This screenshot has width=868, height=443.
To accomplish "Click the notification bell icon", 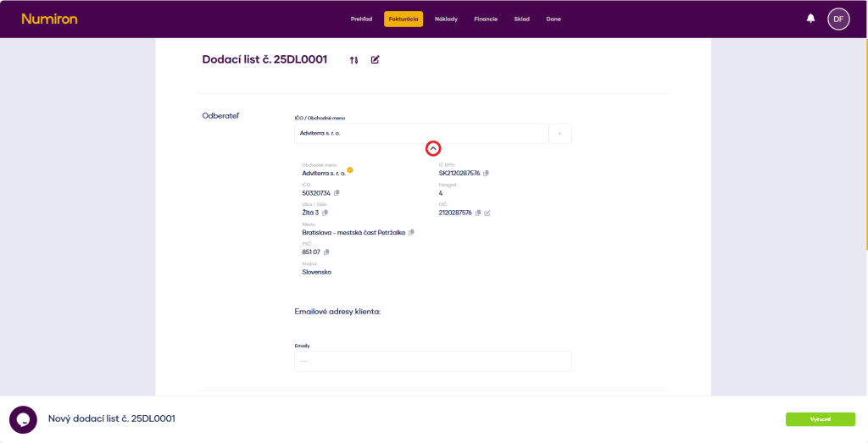I will coord(810,19).
